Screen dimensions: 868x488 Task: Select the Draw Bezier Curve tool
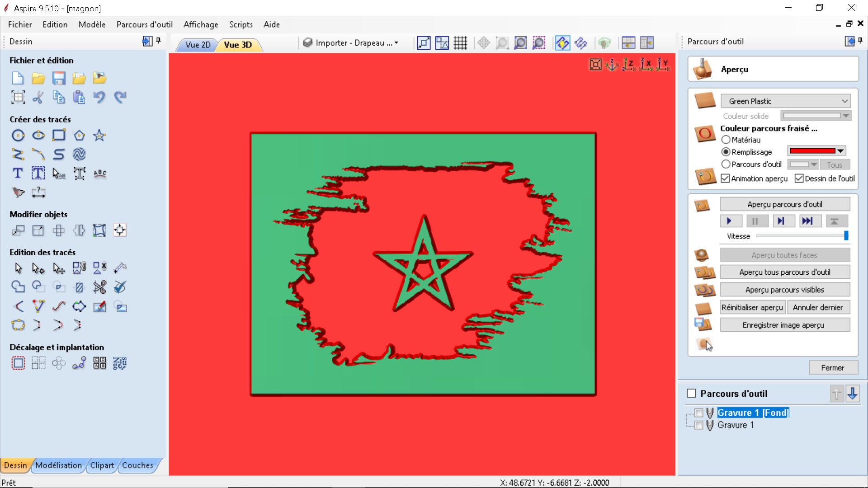(38, 154)
